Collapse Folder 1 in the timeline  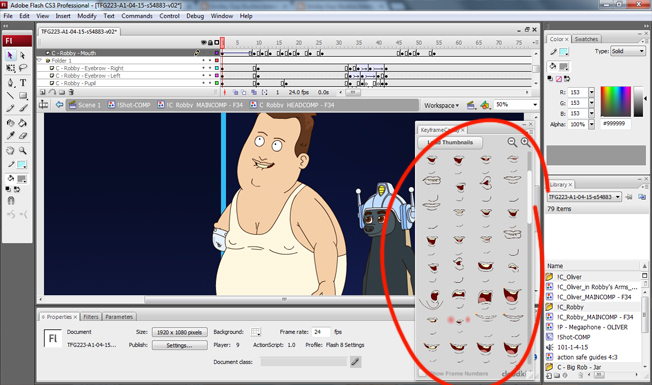tap(40, 60)
